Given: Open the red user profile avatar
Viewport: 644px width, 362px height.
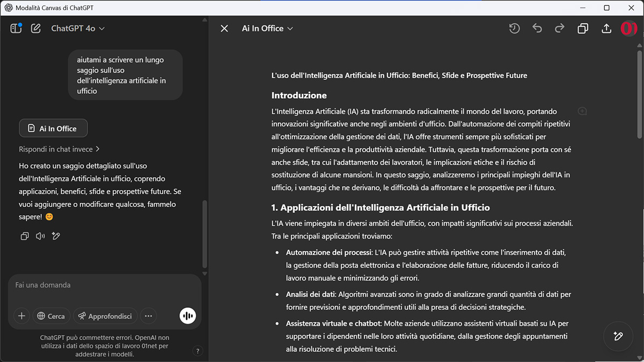Looking at the screenshot, I should click(x=628, y=28).
